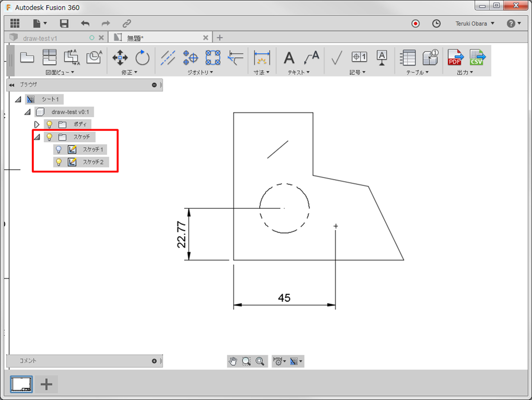The height and width of the screenshot is (400, 532).
Task: Open the 図面ビュー dropdown menu
Action: 60,72
